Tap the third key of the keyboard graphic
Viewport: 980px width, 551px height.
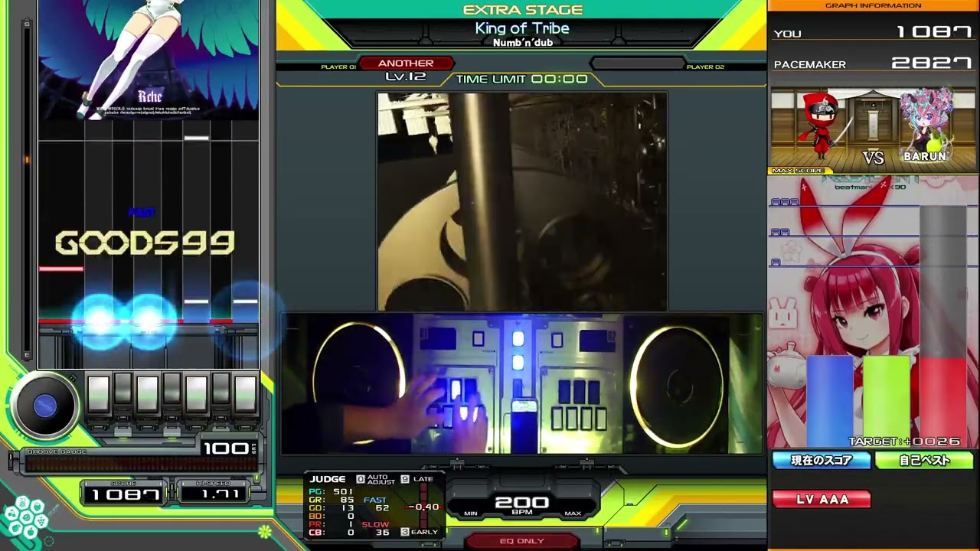tap(147, 394)
